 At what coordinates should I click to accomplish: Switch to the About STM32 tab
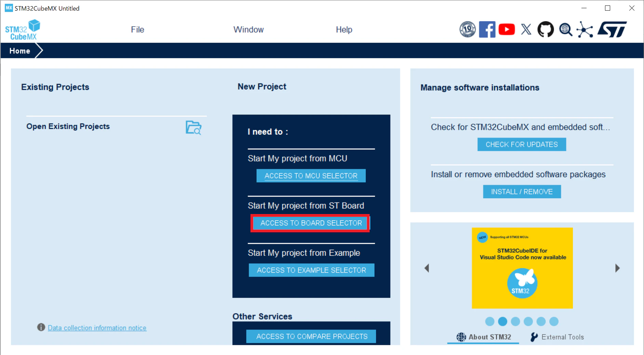(x=484, y=337)
